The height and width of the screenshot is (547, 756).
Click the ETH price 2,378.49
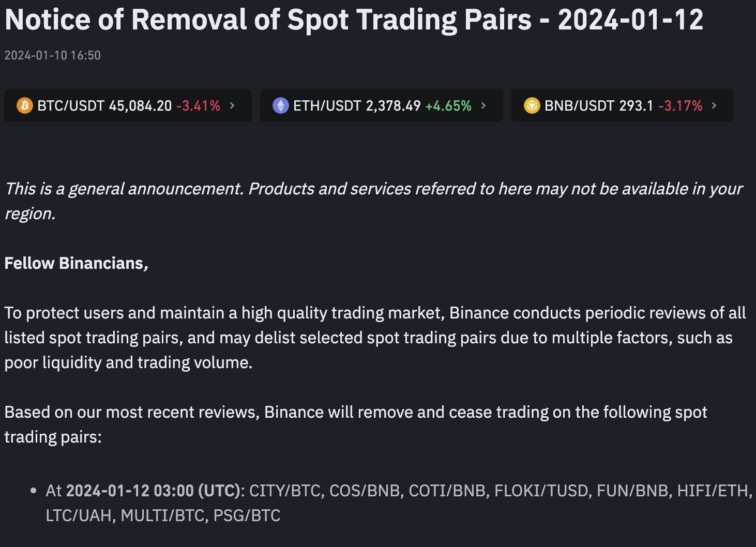394,106
